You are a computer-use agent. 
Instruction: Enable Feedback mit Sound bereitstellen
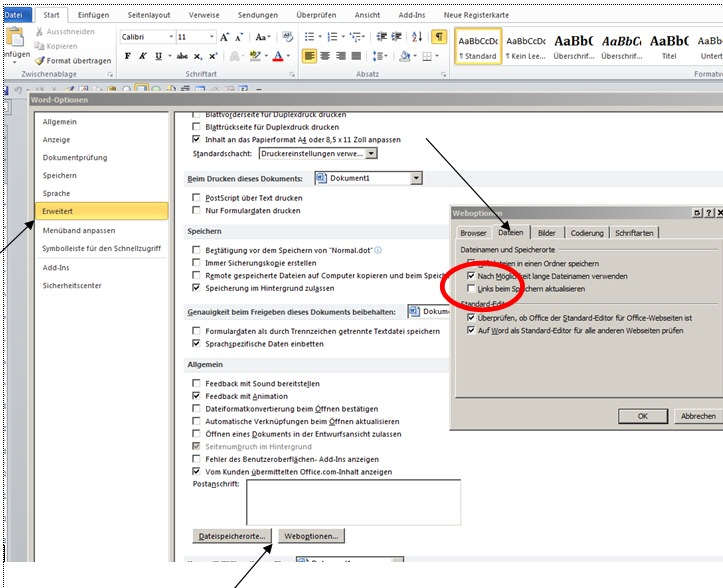click(196, 383)
